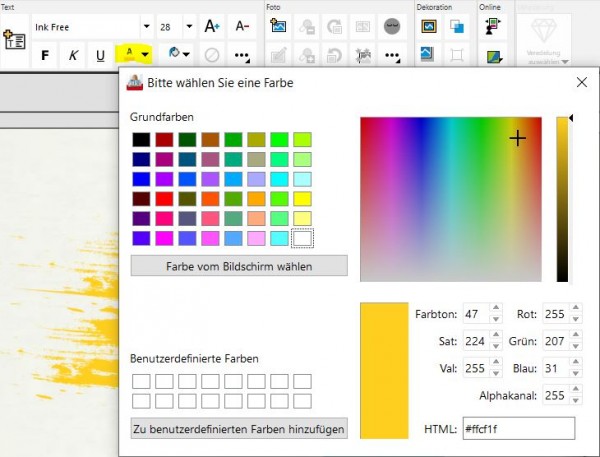Open the Ink Free font dropdown

click(146, 26)
